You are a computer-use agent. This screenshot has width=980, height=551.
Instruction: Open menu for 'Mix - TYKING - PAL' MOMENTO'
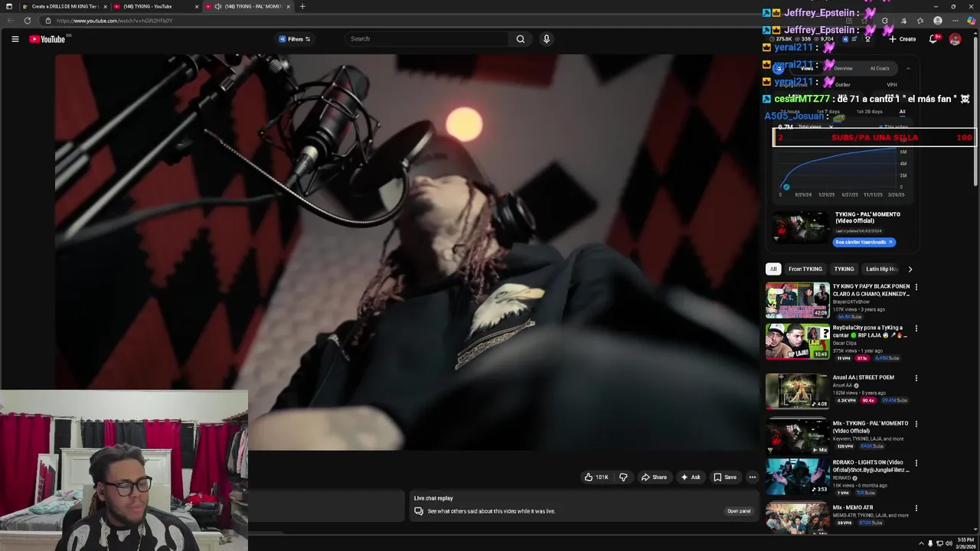pos(916,424)
